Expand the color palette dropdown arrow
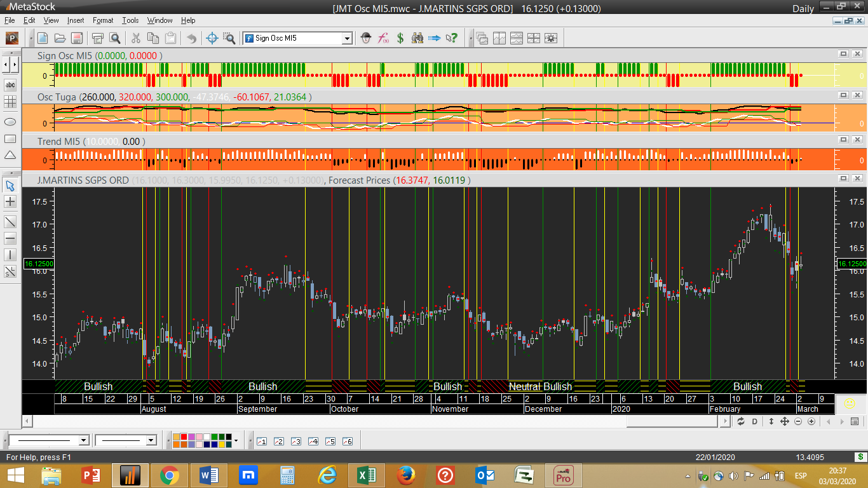This screenshot has width=868, height=488. (x=236, y=440)
